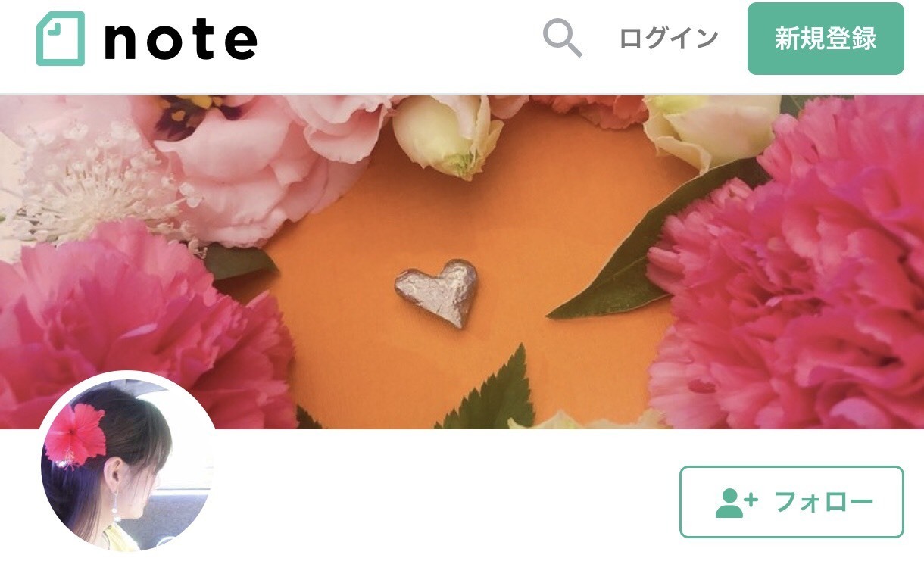Open the ログイン login link
This screenshot has width=924, height=561.
tap(669, 39)
